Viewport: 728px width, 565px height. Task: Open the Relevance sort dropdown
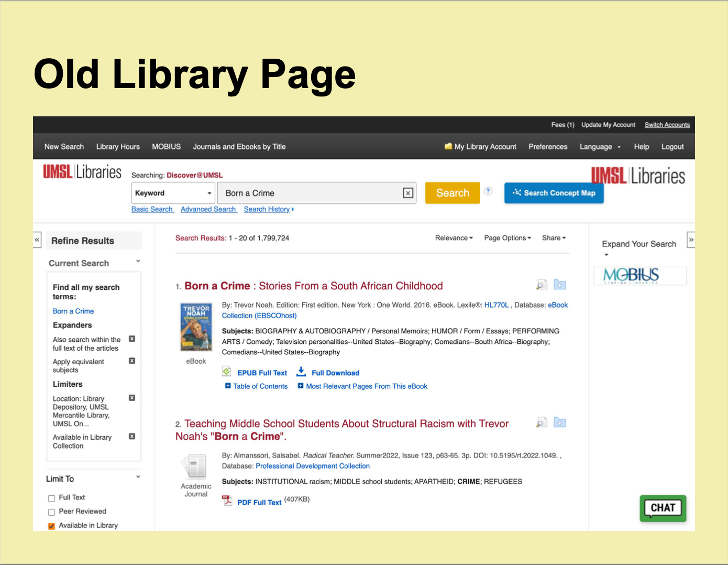point(454,238)
